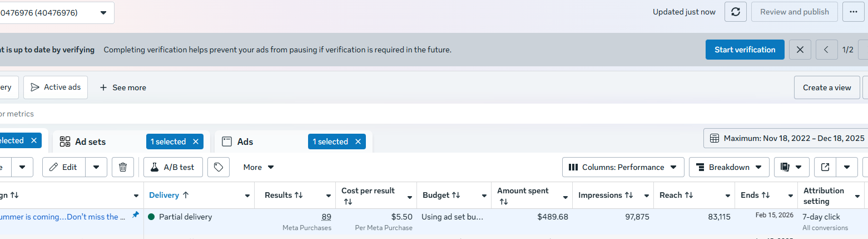
Task: Click the Start verification button
Action: click(745, 50)
